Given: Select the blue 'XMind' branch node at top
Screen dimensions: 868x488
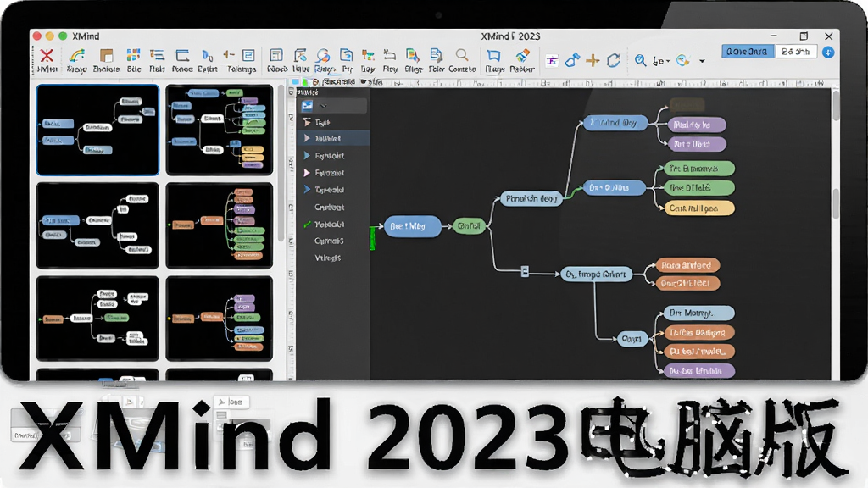Looking at the screenshot, I should click(x=615, y=123).
